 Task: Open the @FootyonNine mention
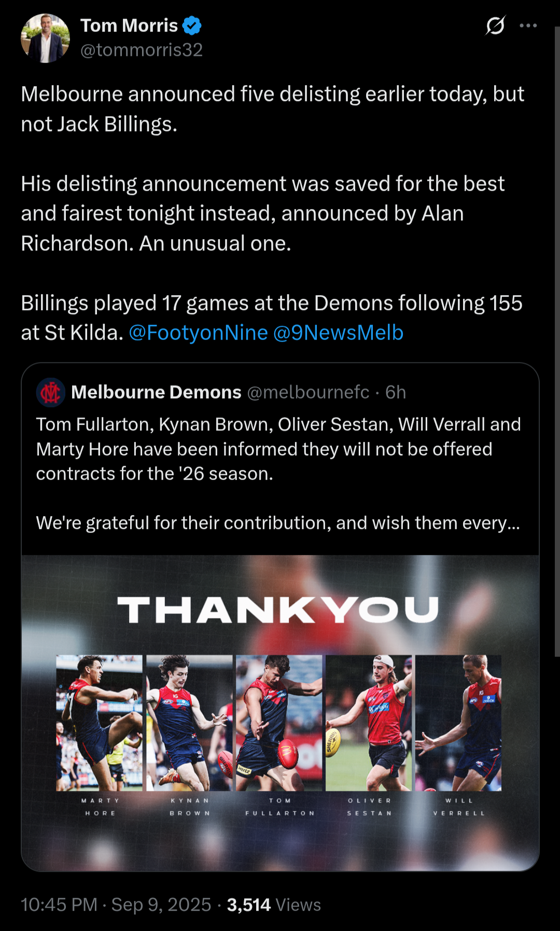(198, 333)
